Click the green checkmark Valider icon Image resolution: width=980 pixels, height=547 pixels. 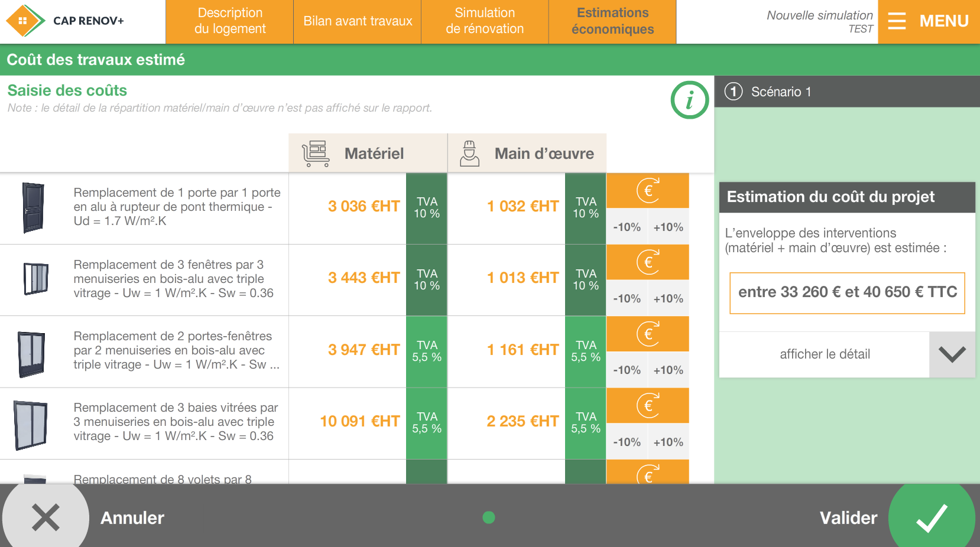click(x=932, y=517)
